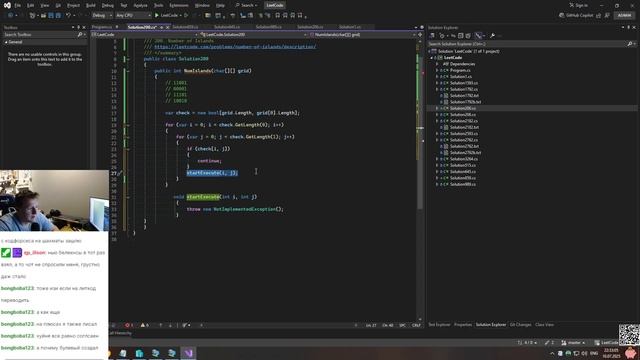
Task: Open the Debug configuration dropdown
Action: [x=102, y=16]
